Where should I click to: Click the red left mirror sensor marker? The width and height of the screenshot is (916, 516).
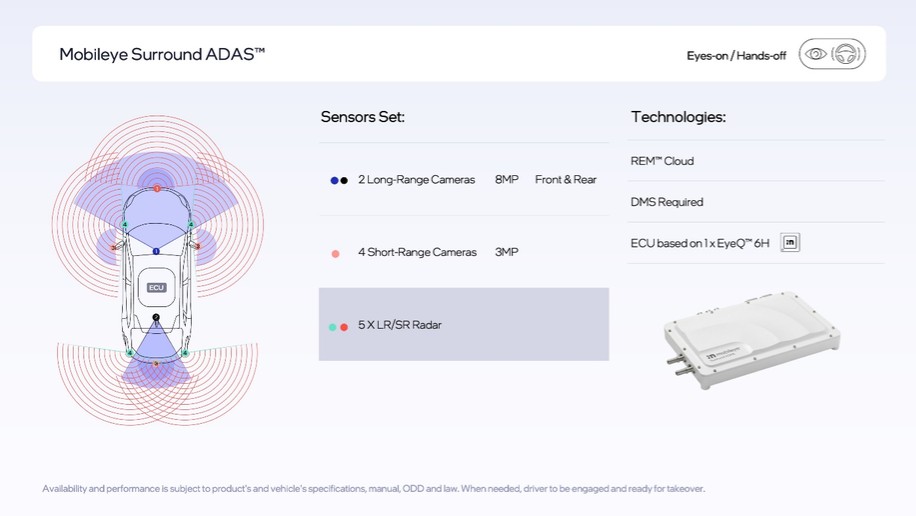tap(113, 247)
